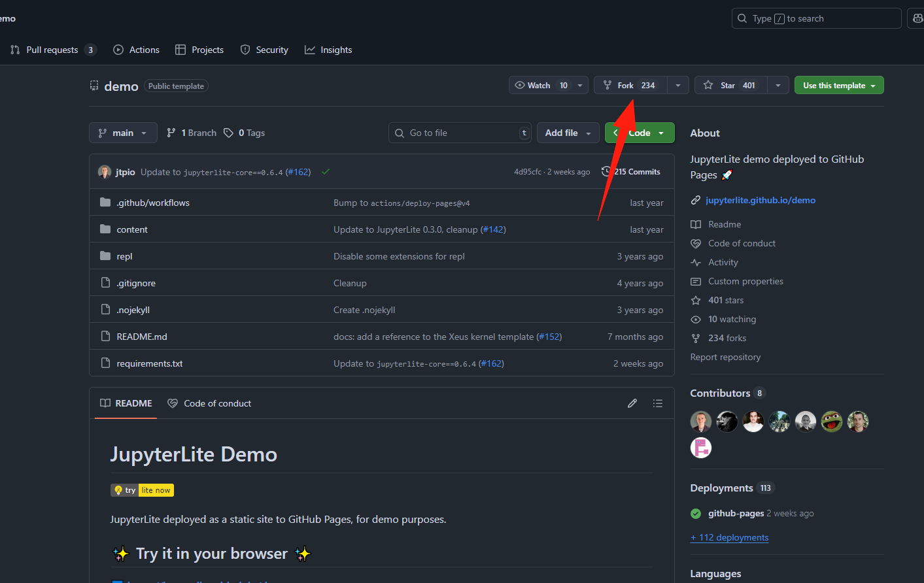Select the Code of conduct tab
Viewport: 924px width, 583px height.
pyautogui.click(x=209, y=403)
